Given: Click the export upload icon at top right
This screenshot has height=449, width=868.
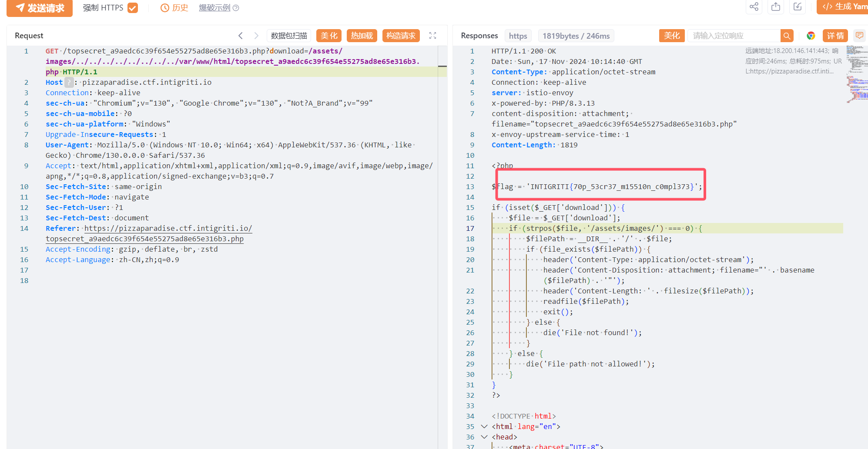Looking at the screenshot, I should (x=776, y=7).
